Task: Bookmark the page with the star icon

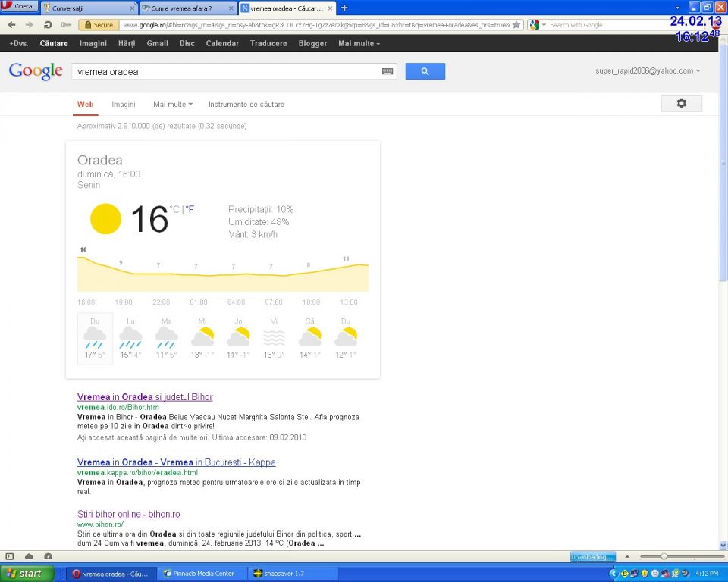Action: (516, 24)
